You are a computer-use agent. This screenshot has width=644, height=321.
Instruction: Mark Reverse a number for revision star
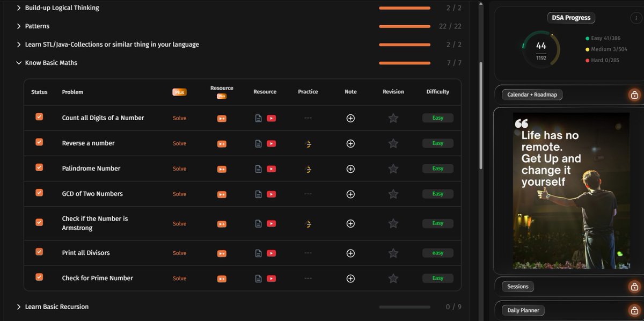[393, 143]
